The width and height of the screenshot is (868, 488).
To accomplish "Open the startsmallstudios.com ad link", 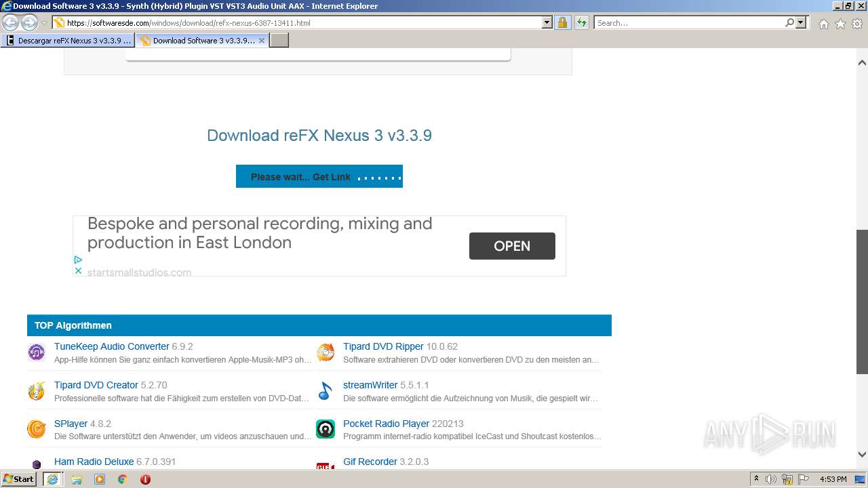I will [x=139, y=272].
